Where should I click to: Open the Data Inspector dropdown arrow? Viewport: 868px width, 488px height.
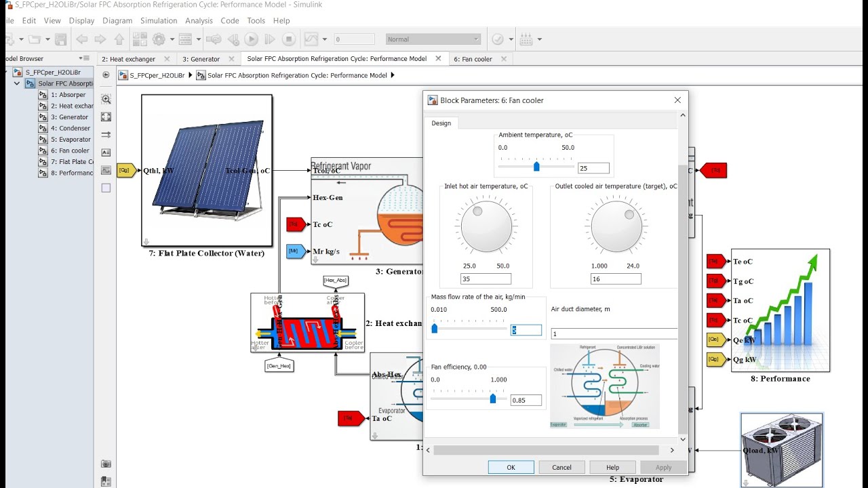coord(325,39)
